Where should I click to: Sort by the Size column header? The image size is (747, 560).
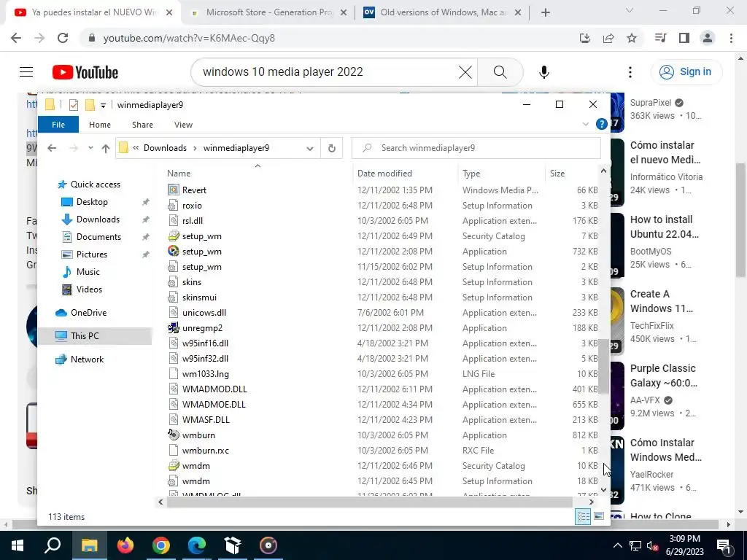[557, 174]
